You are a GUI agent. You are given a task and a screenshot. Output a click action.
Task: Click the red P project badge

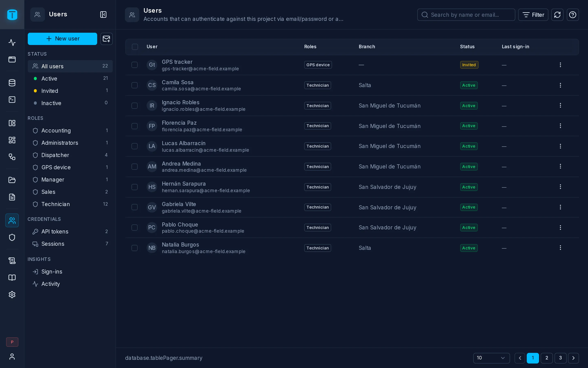[12, 342]
